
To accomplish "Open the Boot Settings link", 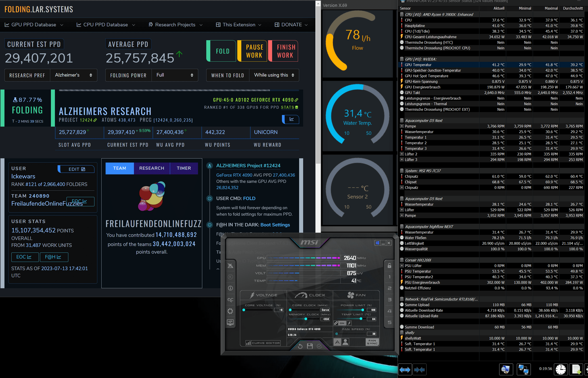I will [x=275, y=225].
